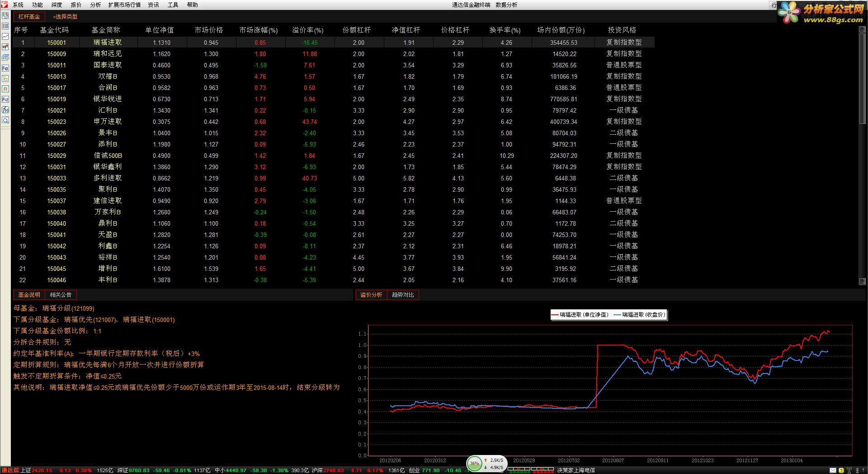Expand the 选择类型 dropdown
868x474 pixels.
pyautogui.click(x=65, y=17)
